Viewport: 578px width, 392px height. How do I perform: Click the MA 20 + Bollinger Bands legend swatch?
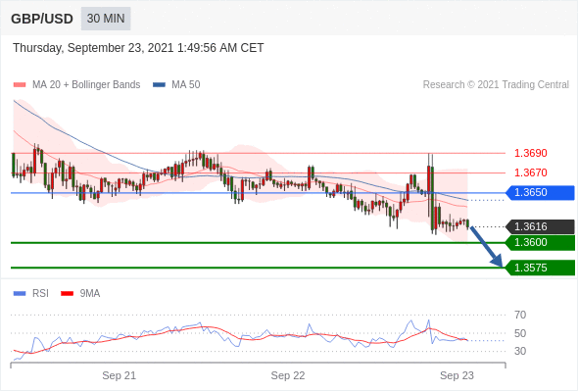click(x=20, y=85)
